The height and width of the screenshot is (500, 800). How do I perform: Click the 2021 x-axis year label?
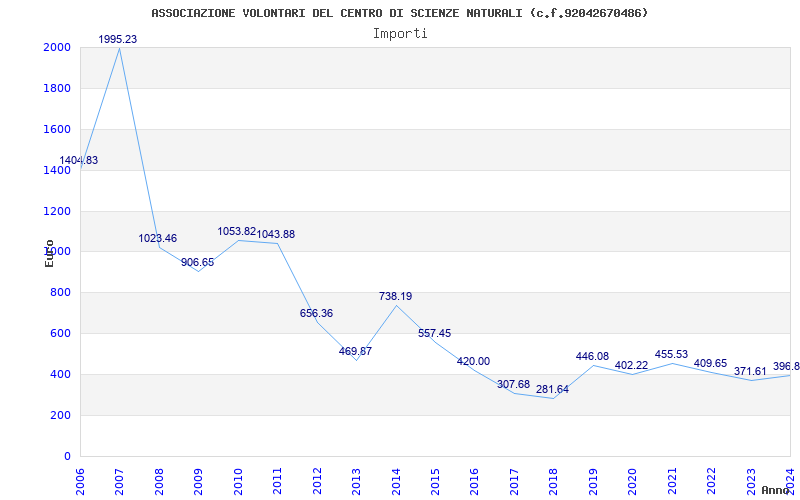point(671,482)
